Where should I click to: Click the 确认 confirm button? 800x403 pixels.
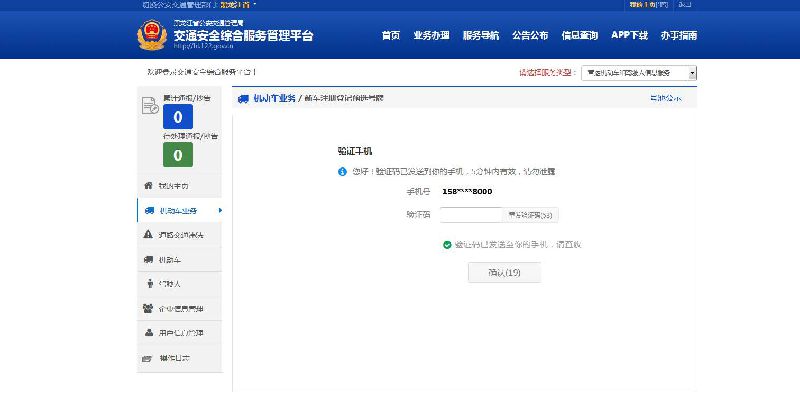tap(504, 272)
